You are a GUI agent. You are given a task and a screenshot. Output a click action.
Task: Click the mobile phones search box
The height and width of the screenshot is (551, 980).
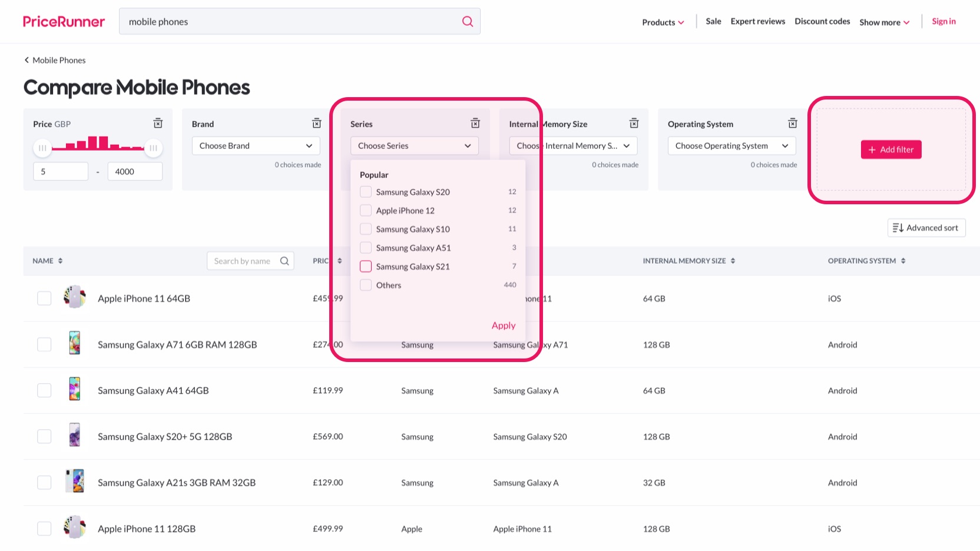299,22
